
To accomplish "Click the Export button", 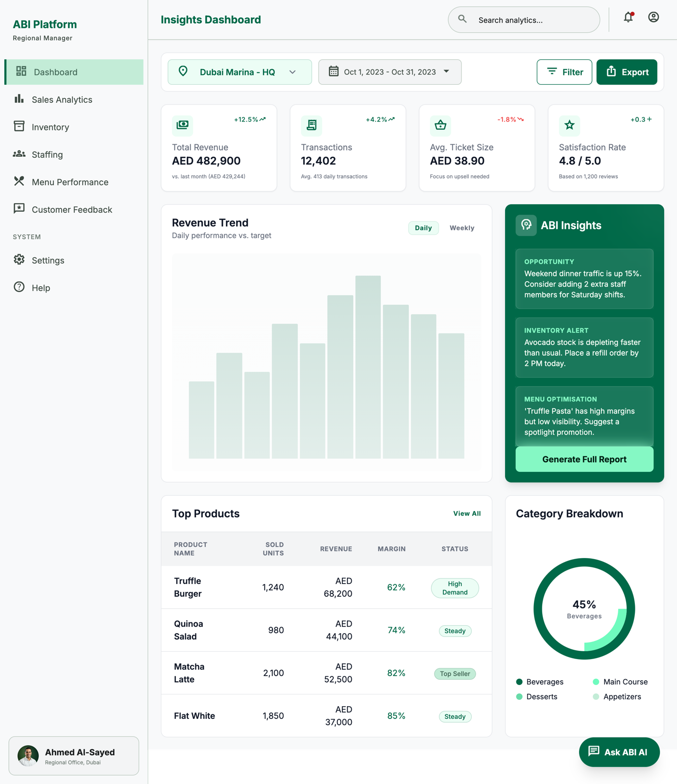I will [x=627, y=72].
